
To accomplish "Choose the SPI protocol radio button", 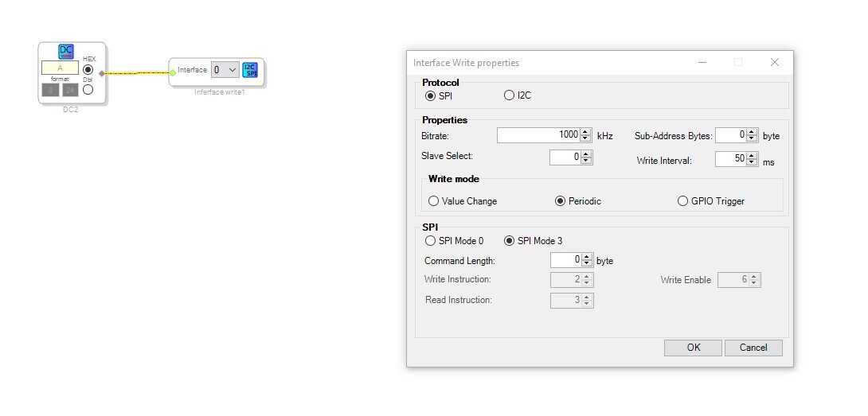I will pos(430,95).
